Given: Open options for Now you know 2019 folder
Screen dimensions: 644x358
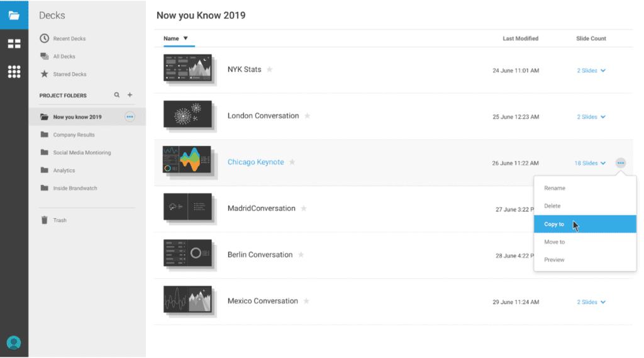Looking at the screenshot, I should [x=130, y=116].
